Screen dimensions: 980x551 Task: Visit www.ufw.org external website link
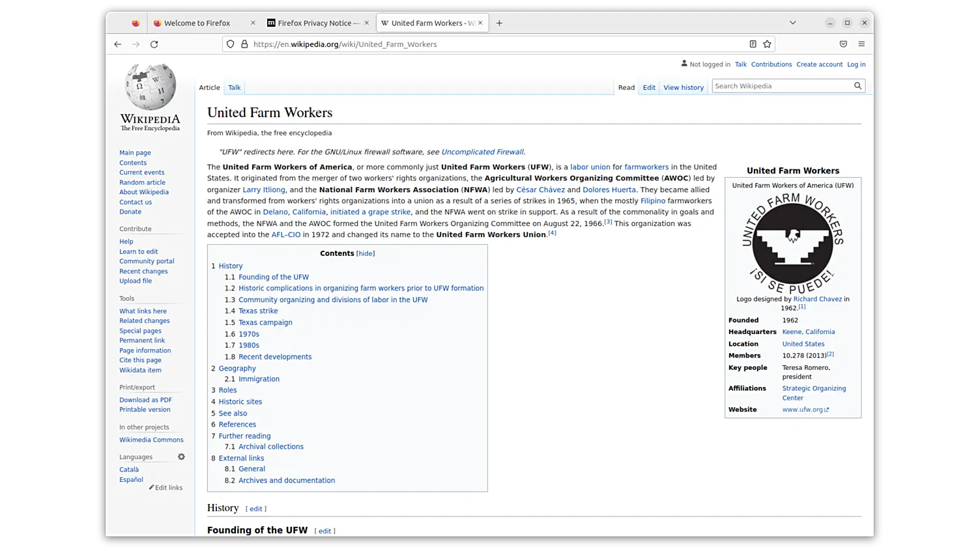805,410
